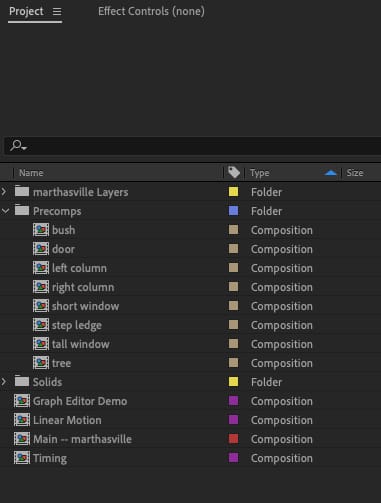Expand the Solids folder
Viewport: 381px width, 503px height.
point(4,382)
